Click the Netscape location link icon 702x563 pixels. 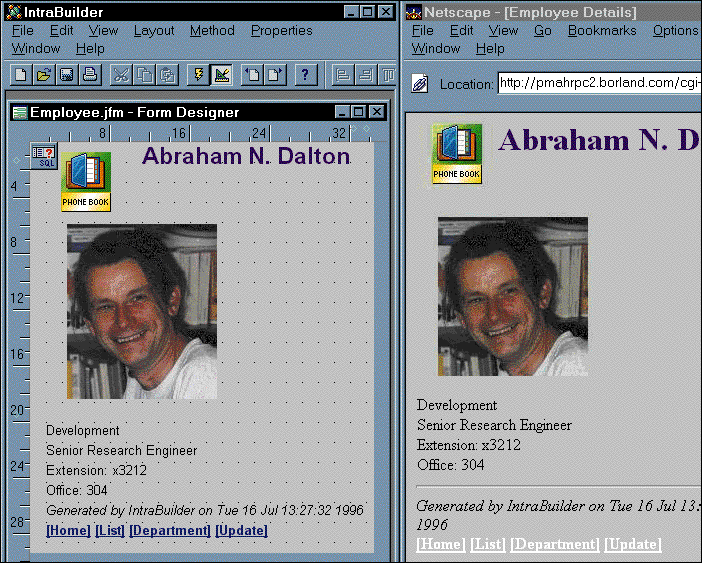[x=420, y=84]
